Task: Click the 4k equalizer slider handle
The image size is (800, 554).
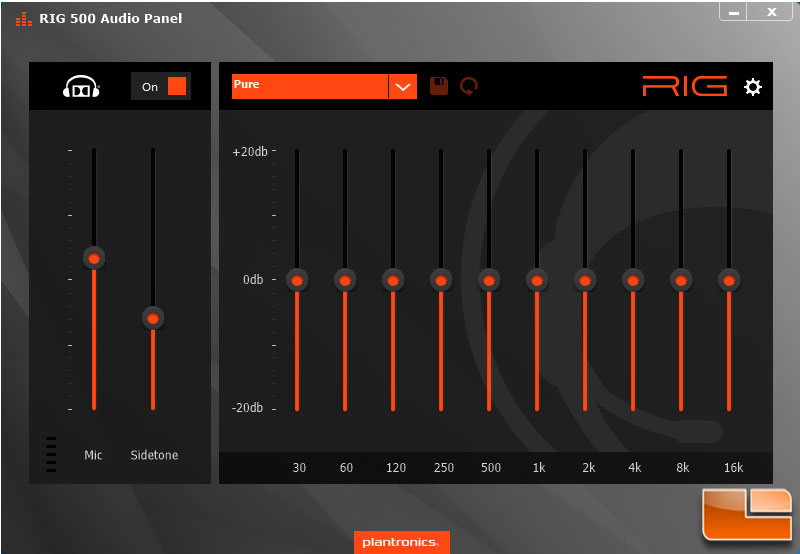Action: coord(633,280)
